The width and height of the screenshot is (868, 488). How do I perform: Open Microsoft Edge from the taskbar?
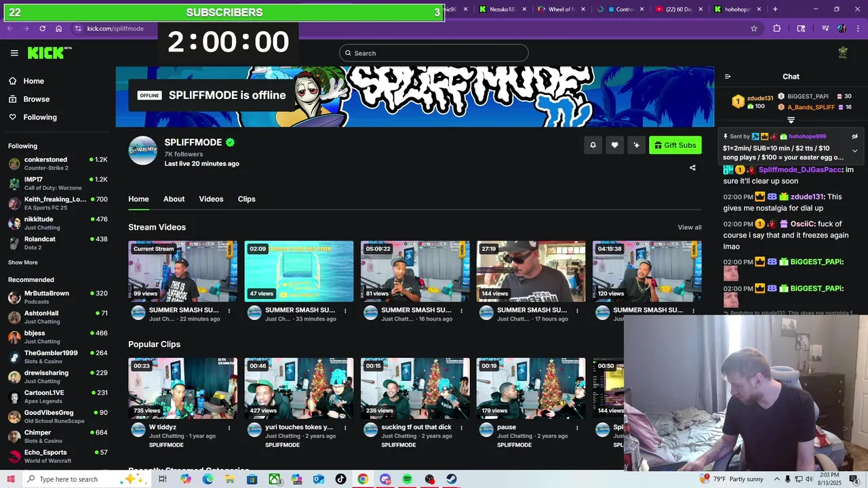(208, 479)
